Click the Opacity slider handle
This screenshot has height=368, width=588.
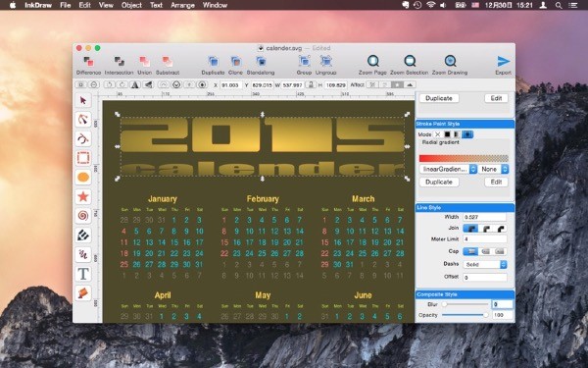point(486,315)
